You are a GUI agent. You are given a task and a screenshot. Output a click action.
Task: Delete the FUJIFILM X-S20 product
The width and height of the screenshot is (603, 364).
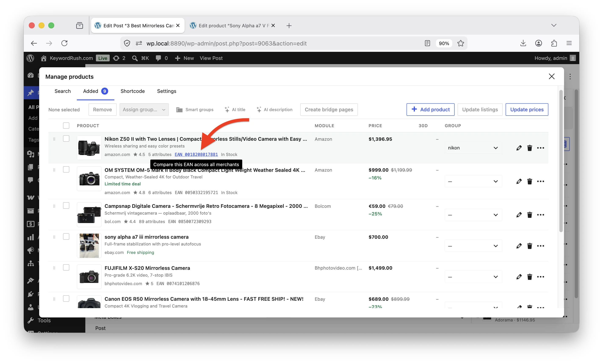click(530, 277)
